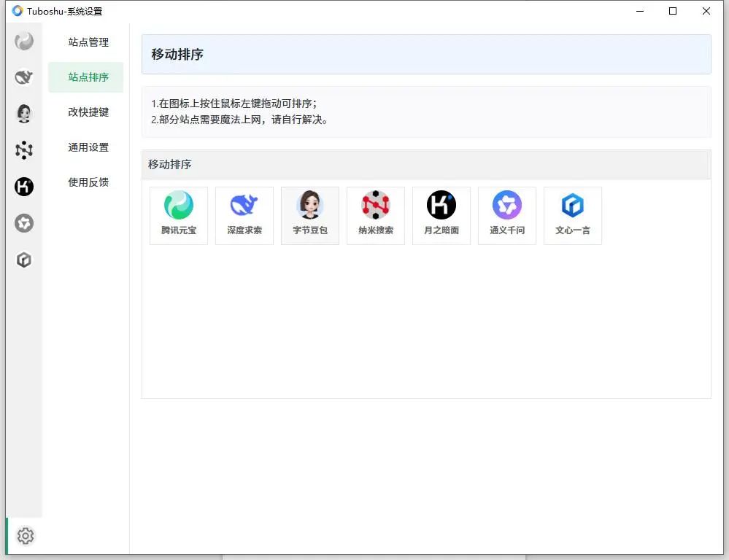Select the 腾讯元宝 sort tile

(179, 216)
